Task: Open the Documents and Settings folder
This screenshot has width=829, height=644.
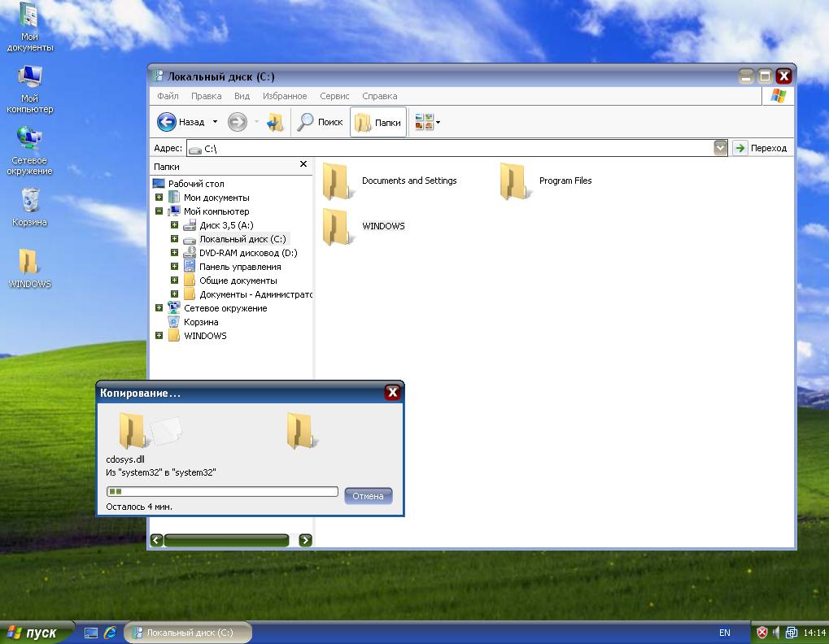Action: pyautogui.click(x=335, y=181)
